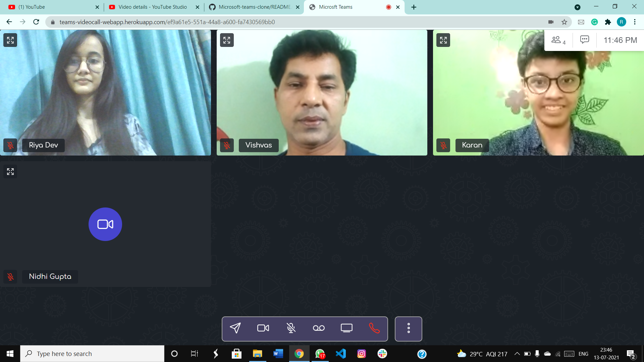Open the more options menu
Screen dimensions: 644x362
pos(408,328)
